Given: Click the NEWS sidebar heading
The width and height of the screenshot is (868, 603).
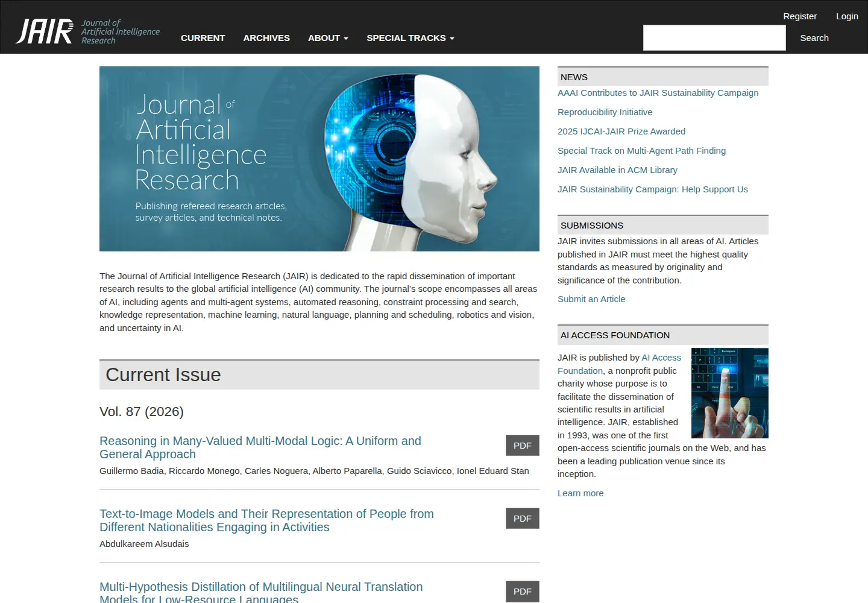Looking at the screenshot, I should 663,77.
